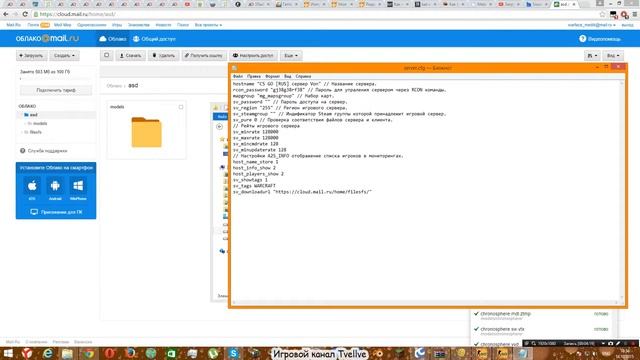This screenshot has width=640, height=360.
Task: Select chronosphere.sw.vtx in the upload list
Action: pyautogui.click(x=502, y=329)
